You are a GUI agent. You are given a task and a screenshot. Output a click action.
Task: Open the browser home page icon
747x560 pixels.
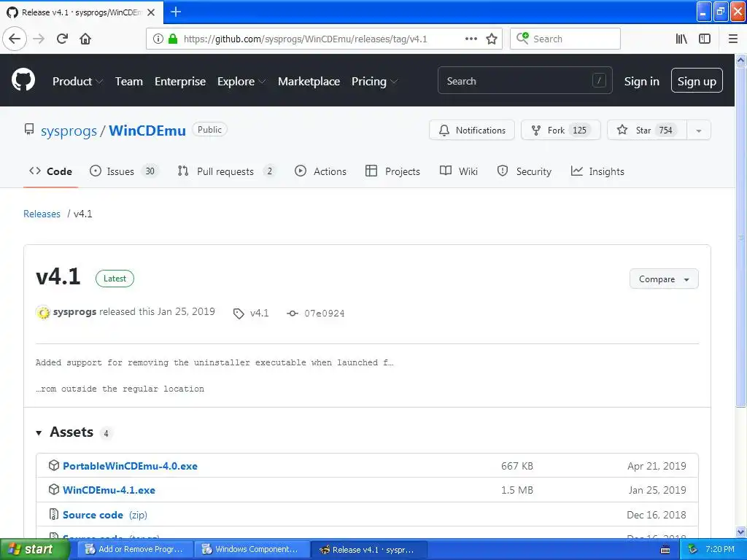pos(85,39)
